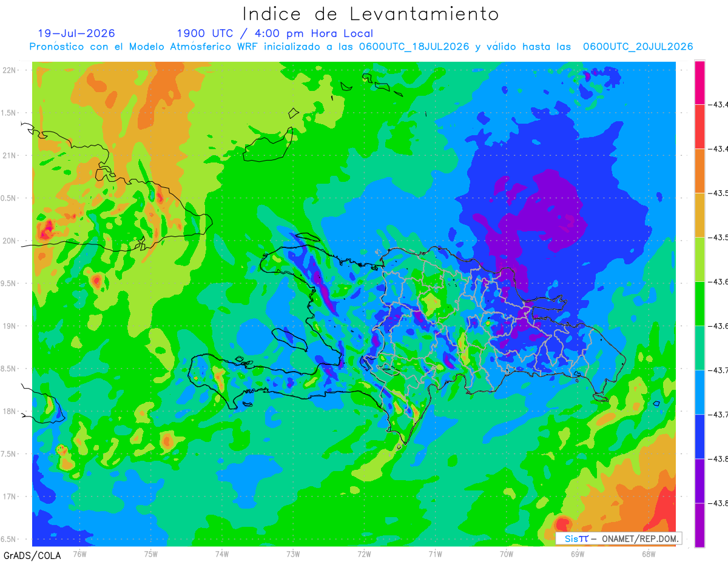
Task: Click the '20N' latitude label
Action: (8, 241)
